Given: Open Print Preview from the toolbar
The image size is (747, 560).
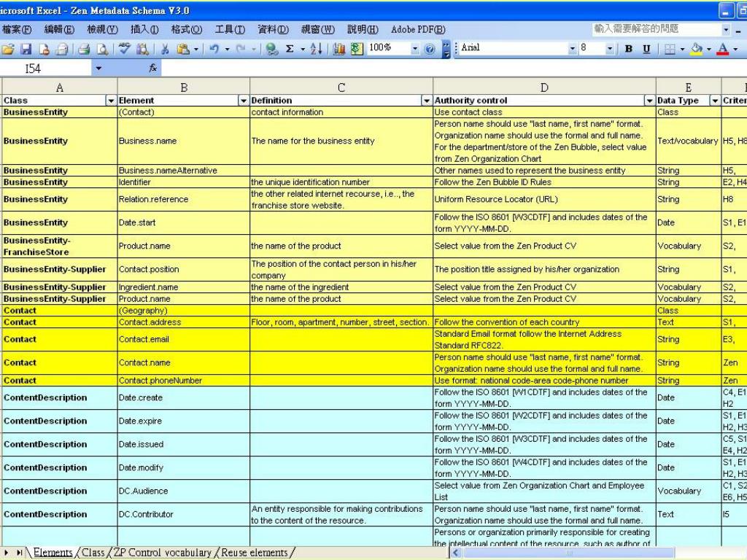Looking at the screenshot, I should [x=102, y=49].
